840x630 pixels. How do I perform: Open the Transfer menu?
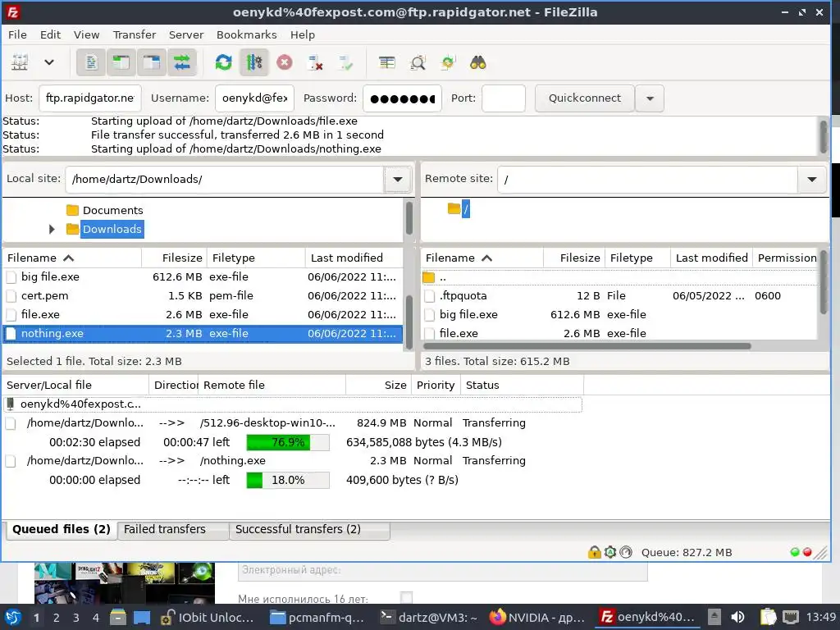(x=134, y=34)
